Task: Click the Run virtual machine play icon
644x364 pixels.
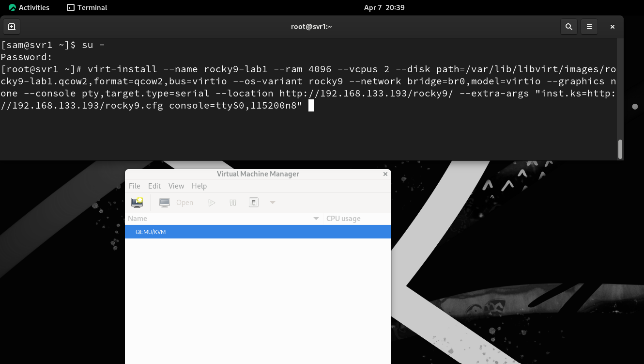Action: pyautogui.click(x=212, y=203)
